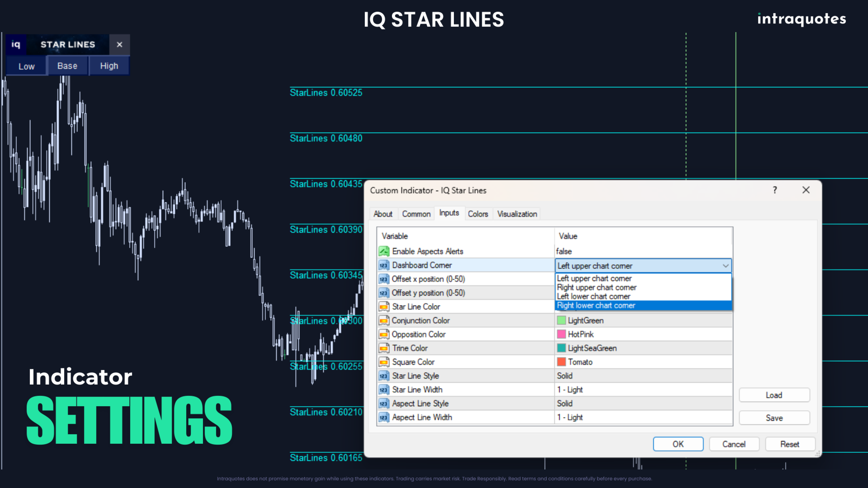Open the Dashboard Corner dropdown arrow

[725, 266]
